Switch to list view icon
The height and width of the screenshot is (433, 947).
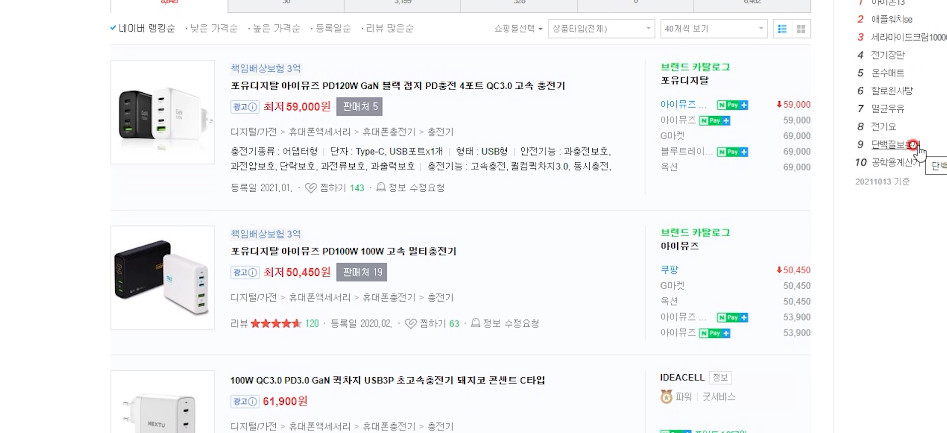782,28
